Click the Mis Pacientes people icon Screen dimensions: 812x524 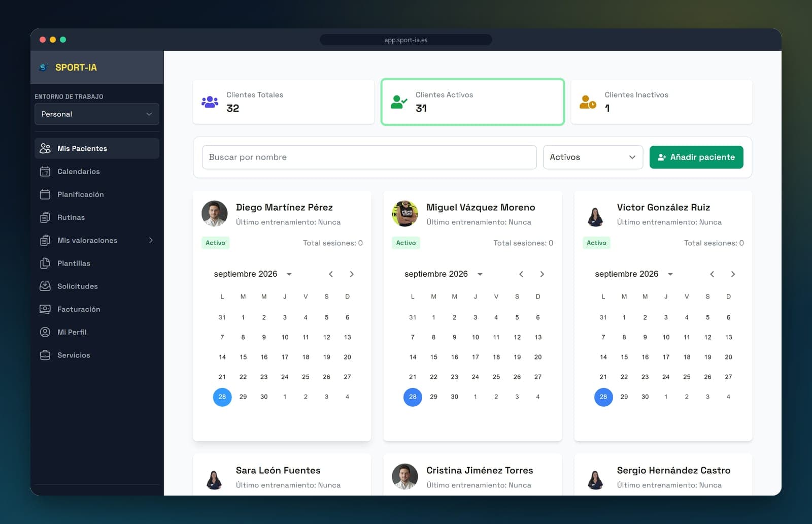click(x=45, y=148)
